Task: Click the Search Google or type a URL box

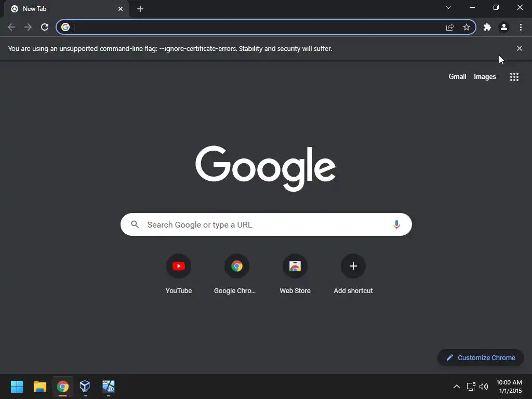Action: click(266, 224)
